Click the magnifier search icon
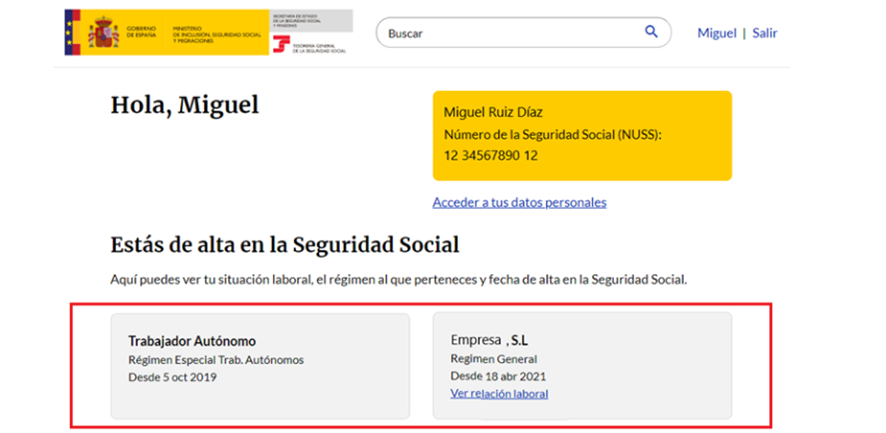886x433 pixels. (x=651, y=32)
